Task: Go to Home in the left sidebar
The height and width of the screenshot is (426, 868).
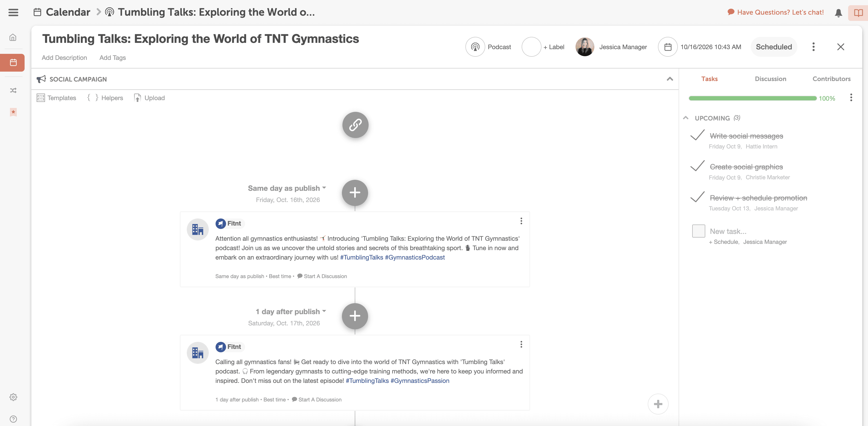Action: tap(13, 37)
